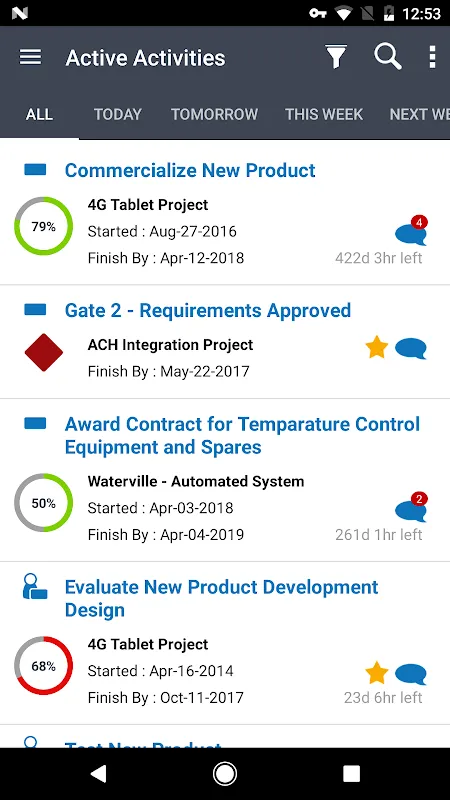The image size is (450, 800).
Task: Open comment bubble on Evaluate New Product Development
Action: coord(411,674)
